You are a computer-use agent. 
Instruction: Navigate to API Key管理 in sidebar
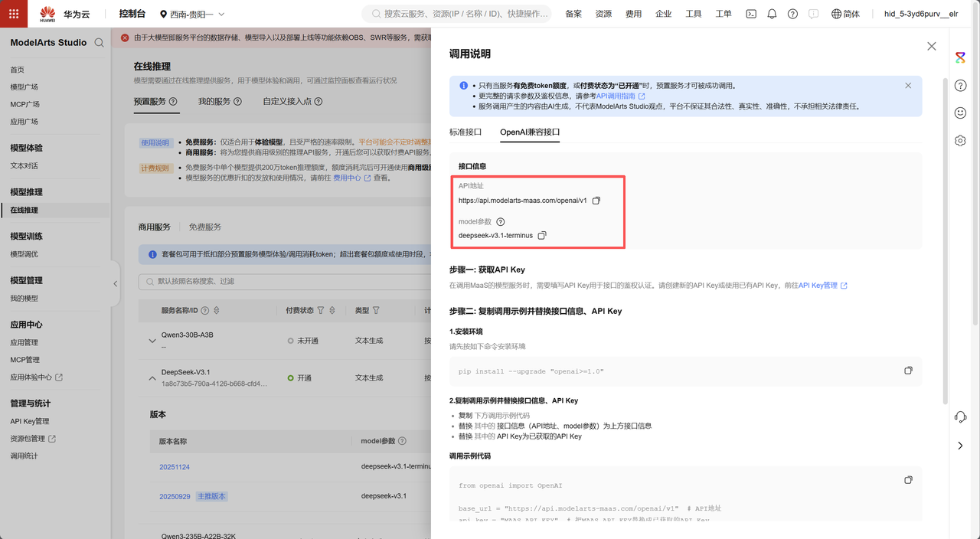tap(30, 421)
